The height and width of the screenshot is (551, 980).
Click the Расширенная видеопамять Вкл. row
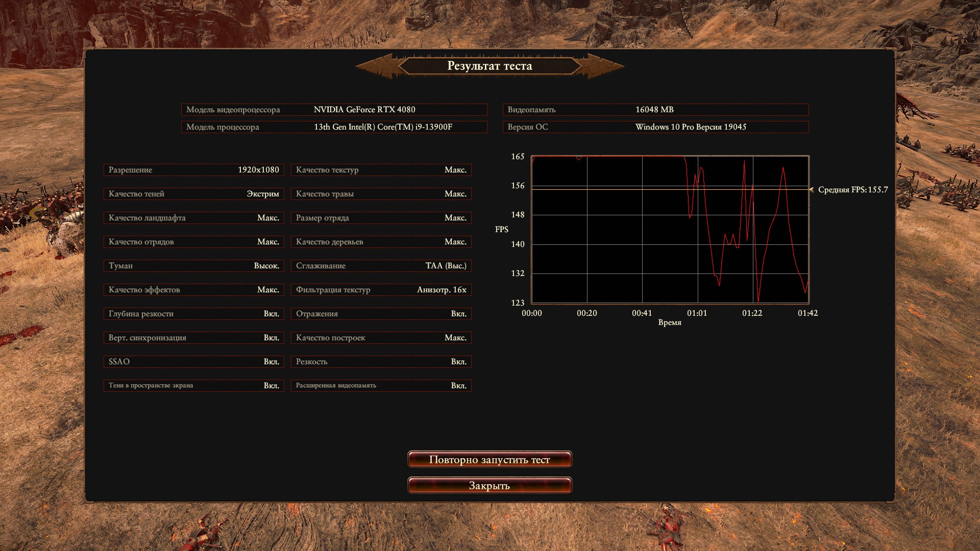point(381,386)
